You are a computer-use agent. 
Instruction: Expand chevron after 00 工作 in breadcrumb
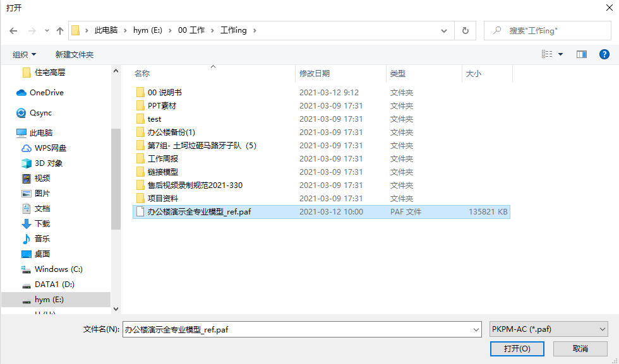click(x=212, y=30)
